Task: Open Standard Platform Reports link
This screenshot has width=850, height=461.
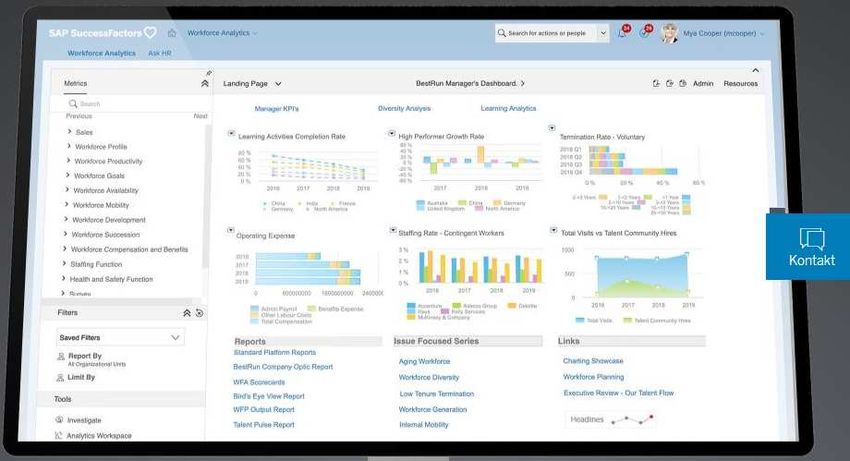Action: point(274,353)
